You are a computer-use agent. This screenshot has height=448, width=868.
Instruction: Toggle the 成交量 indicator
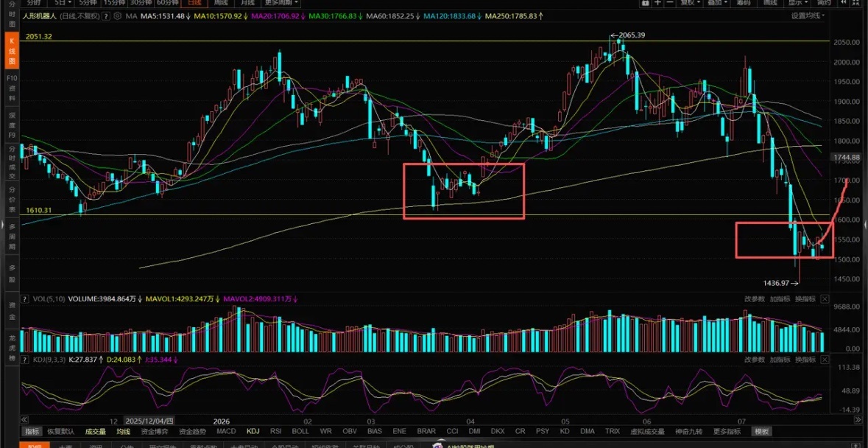point(95,431)
